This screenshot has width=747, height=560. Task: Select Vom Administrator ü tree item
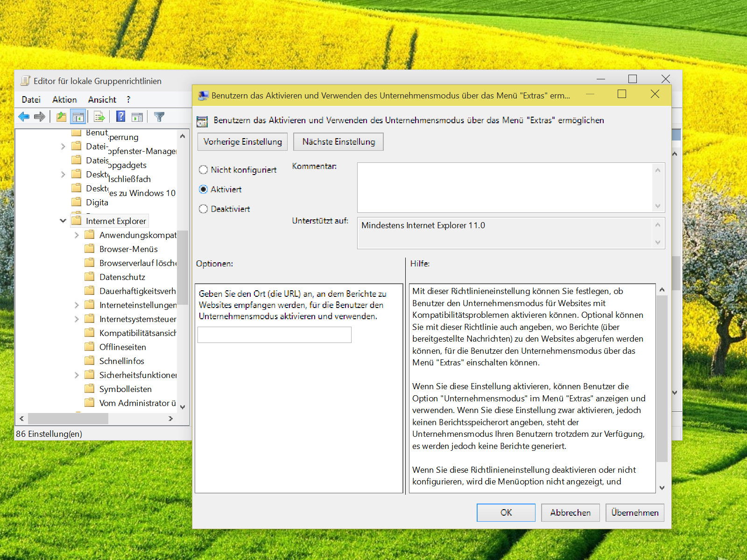coord(138,403)
